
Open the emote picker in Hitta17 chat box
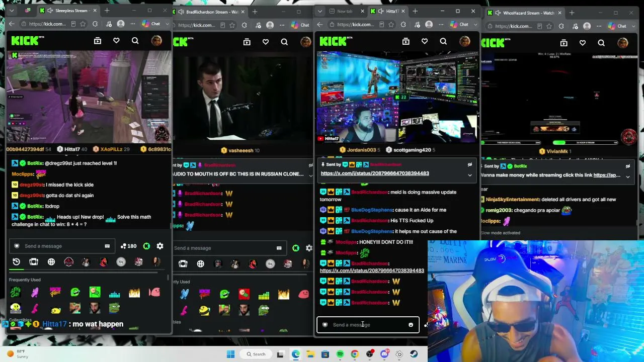coord(411,325)
